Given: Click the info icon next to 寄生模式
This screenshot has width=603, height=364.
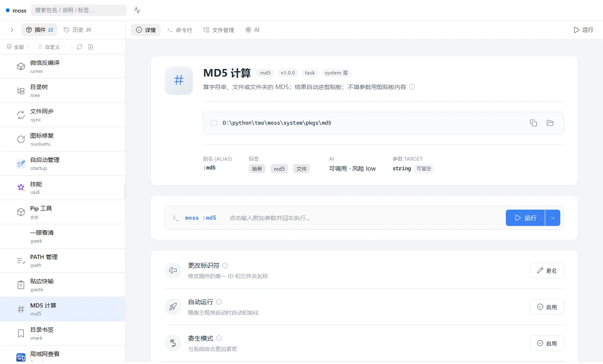Looking at the screenshot, I should click(219, 338).
